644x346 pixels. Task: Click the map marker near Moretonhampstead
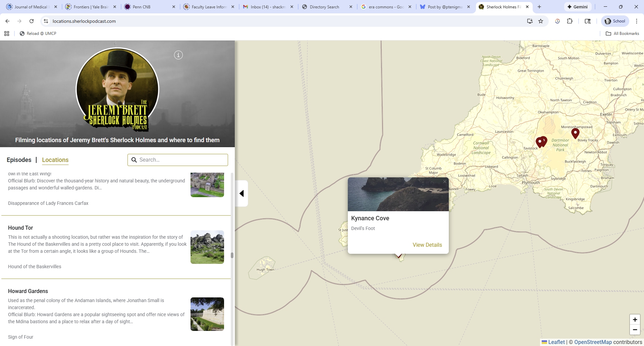click(575, 133)
